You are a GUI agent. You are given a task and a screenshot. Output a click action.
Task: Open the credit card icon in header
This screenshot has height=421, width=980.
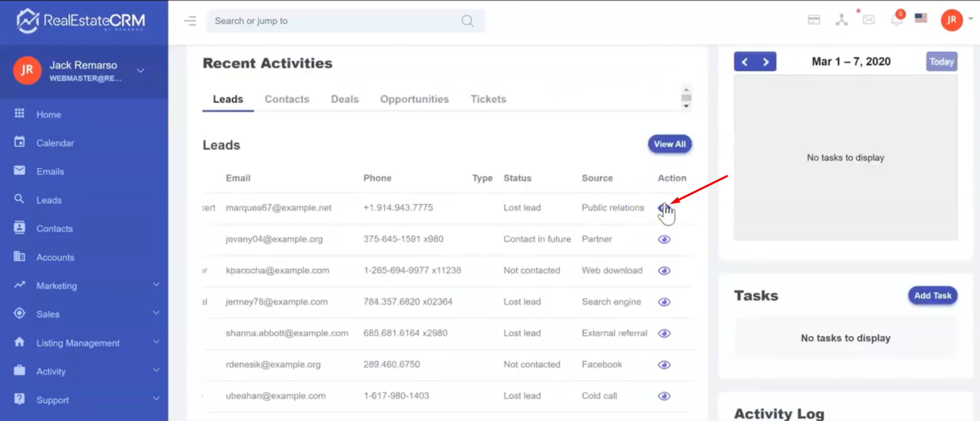pyautogui.click(x=814, y=20)
